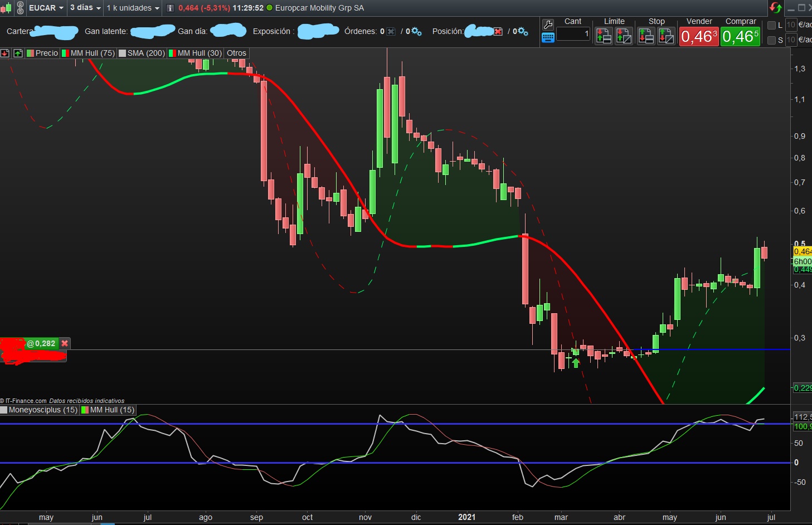This screenshot has height=525, width=812.
Task: Click the red-green refresh arrows icon
Action: pos(775,8)
